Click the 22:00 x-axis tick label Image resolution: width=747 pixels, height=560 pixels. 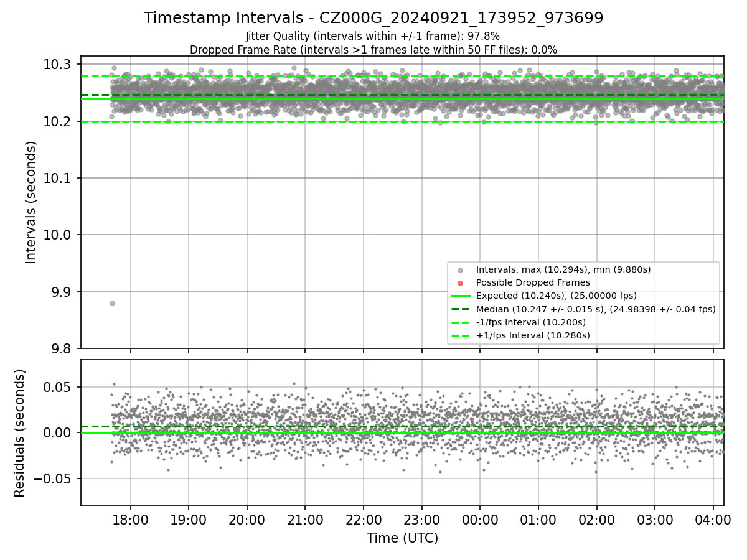(364, 520)
